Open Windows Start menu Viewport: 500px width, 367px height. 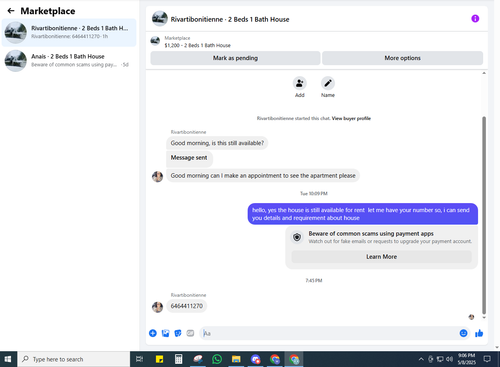coord(8,359)
